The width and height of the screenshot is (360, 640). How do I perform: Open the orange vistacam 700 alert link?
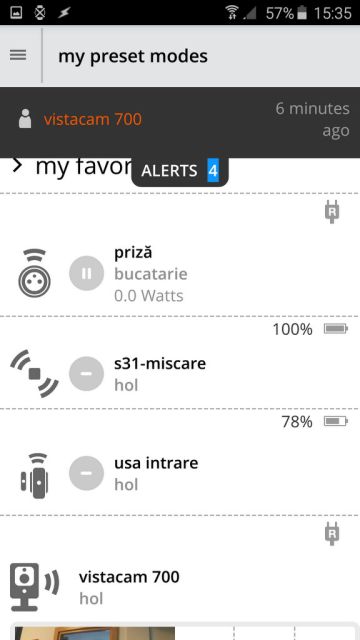click(x=93, y=119)
